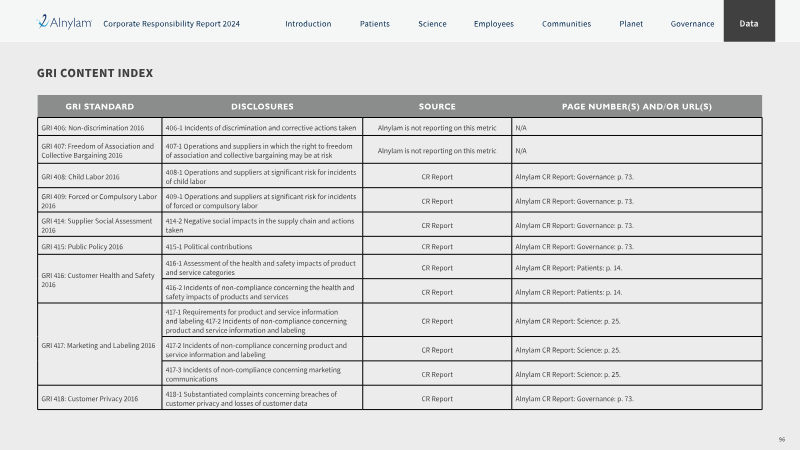Click the GRI CONTENT INDEX heading
This screenshot has width=800, height=450.
point(95,73)
